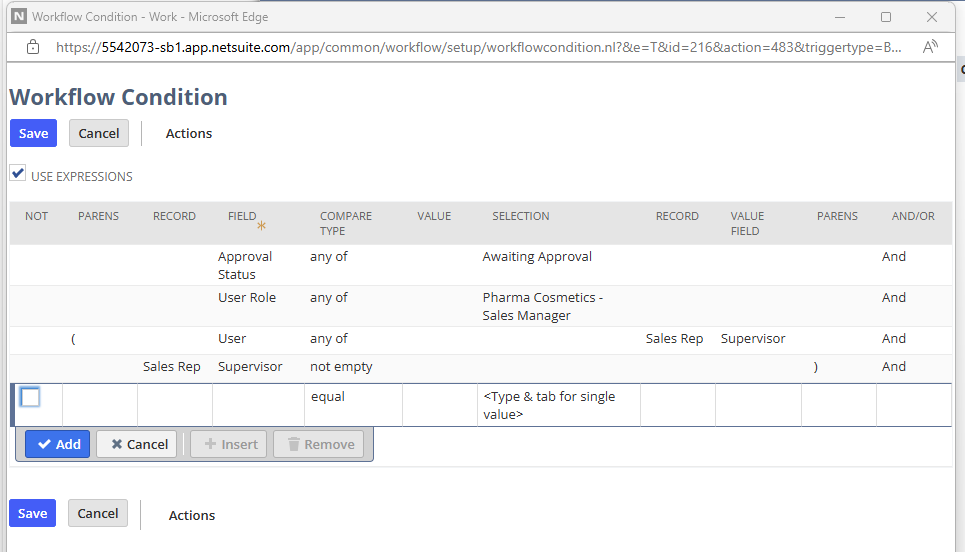
Task: Click the bottom Save button
Action: coord(33,513)
